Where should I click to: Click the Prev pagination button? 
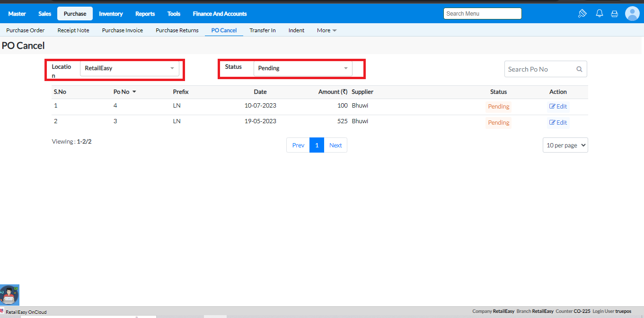pyautogui.click(x=298, y=145)
